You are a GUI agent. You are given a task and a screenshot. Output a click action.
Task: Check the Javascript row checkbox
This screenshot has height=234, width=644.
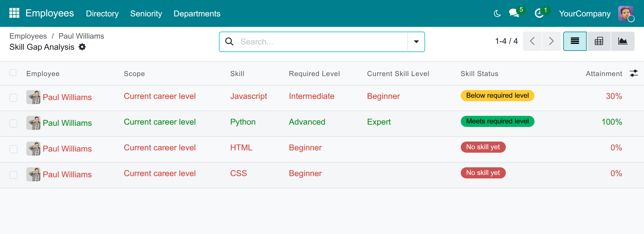(13, 98)
